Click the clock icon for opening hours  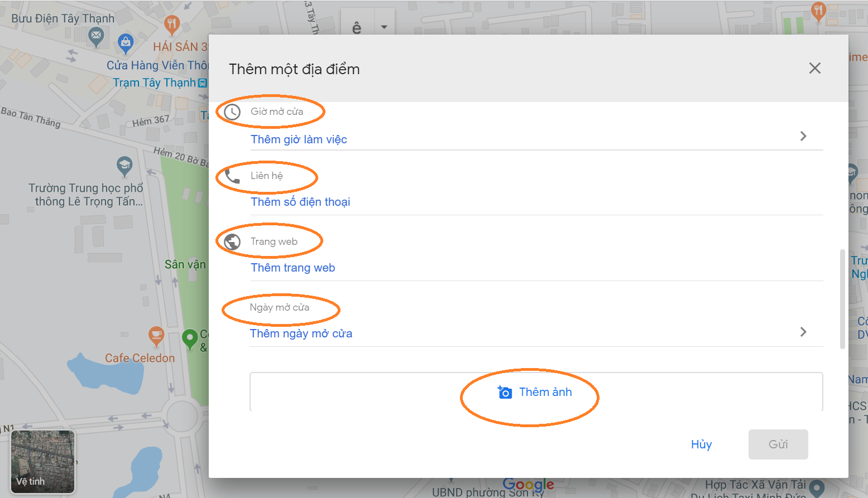point(232,112)
